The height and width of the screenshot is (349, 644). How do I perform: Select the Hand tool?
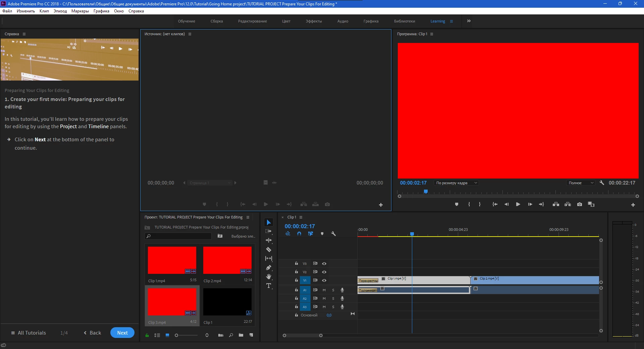(269, 277)
